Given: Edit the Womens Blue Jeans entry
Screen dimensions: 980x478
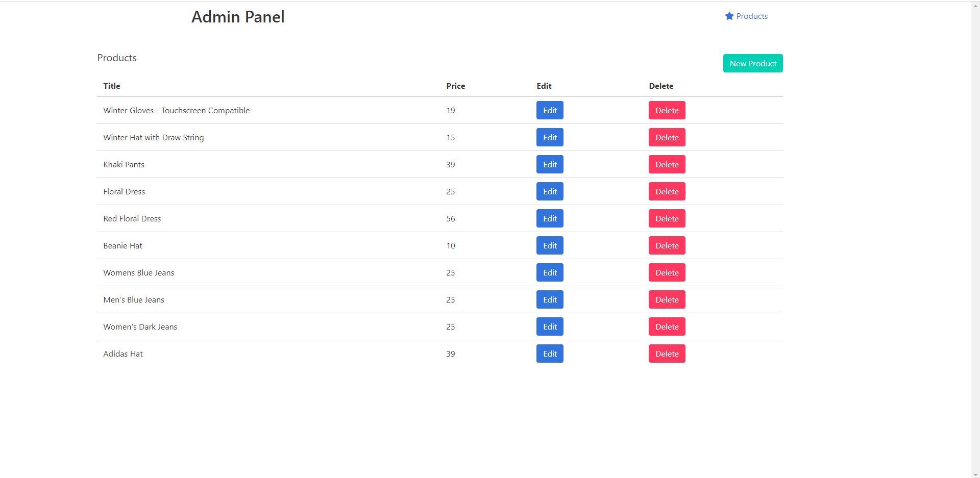Looking at the screenshot, I should click(x=550, y=272).
